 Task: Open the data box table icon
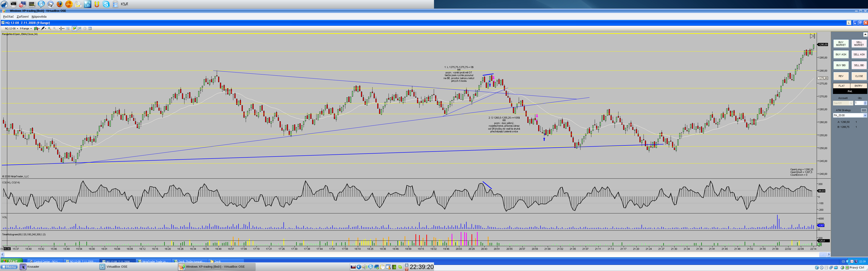click(x=90, y=29)
